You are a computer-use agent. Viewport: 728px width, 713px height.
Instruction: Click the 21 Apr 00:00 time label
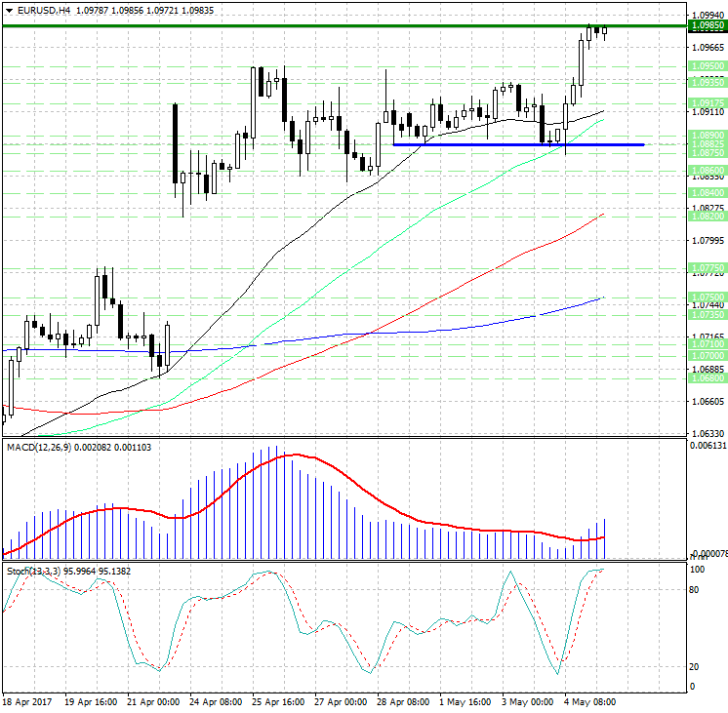pos(153,702)
